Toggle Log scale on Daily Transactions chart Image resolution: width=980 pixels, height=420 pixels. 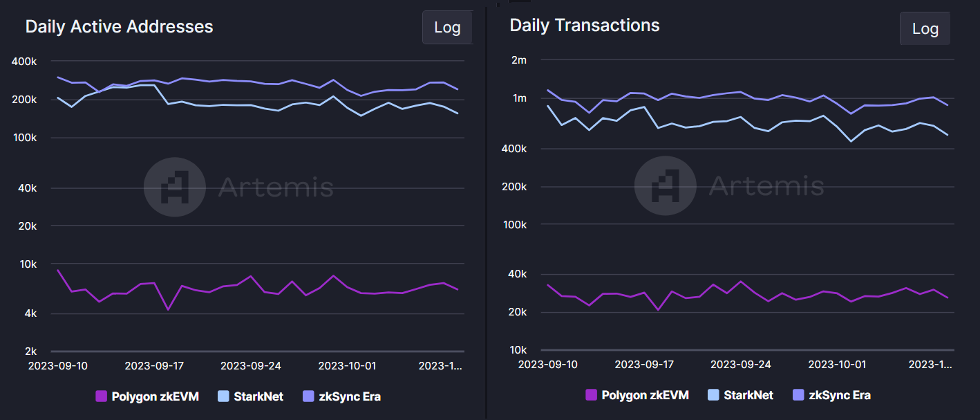click(x=925, y=29)
